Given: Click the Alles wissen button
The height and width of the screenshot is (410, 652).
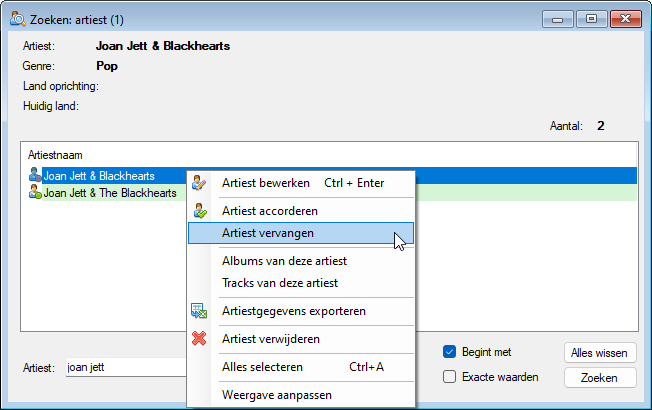Looking at the screenshot, I should tap(600, 353).
